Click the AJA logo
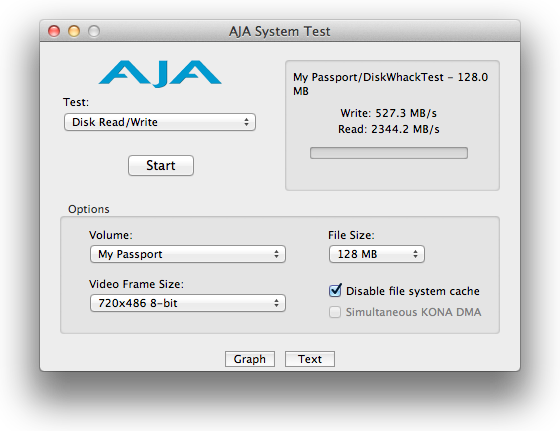Image resolution: width=560 pixels, height=431 pixels. tap(160, 74)
